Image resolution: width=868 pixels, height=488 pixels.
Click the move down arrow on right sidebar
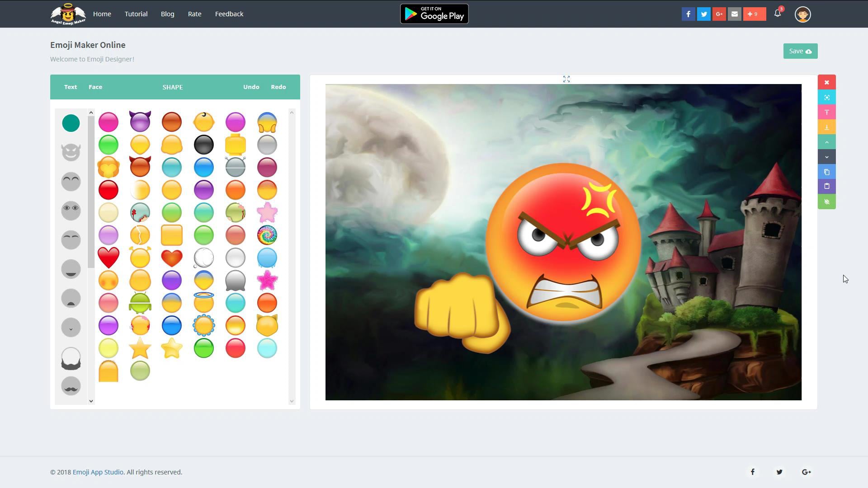[x=827, y=157]
